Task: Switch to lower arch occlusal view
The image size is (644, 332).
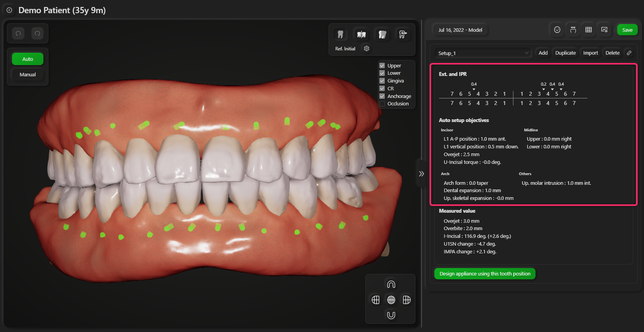Action: click(x=391, y=315)
